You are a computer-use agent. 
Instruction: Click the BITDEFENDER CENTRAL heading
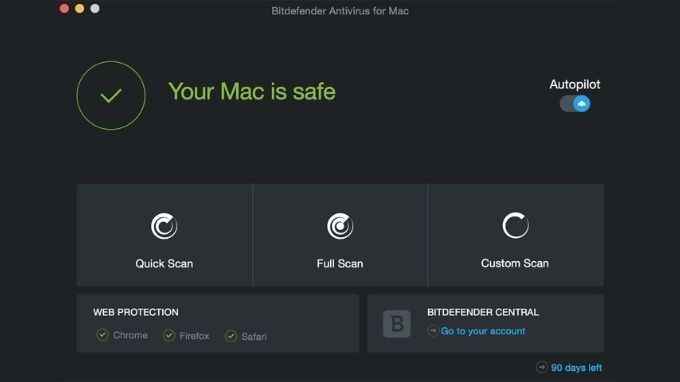[483, 312]
